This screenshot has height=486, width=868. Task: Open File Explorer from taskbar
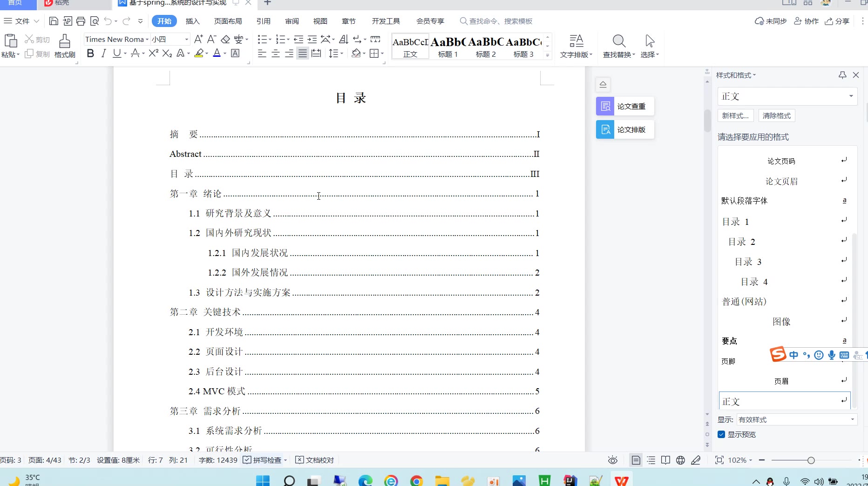click(x=442, y=480)
